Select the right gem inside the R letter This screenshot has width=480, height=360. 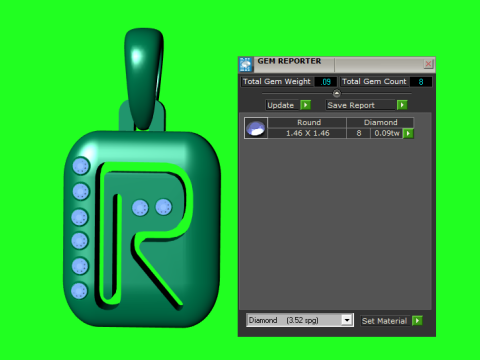(164, 207)
